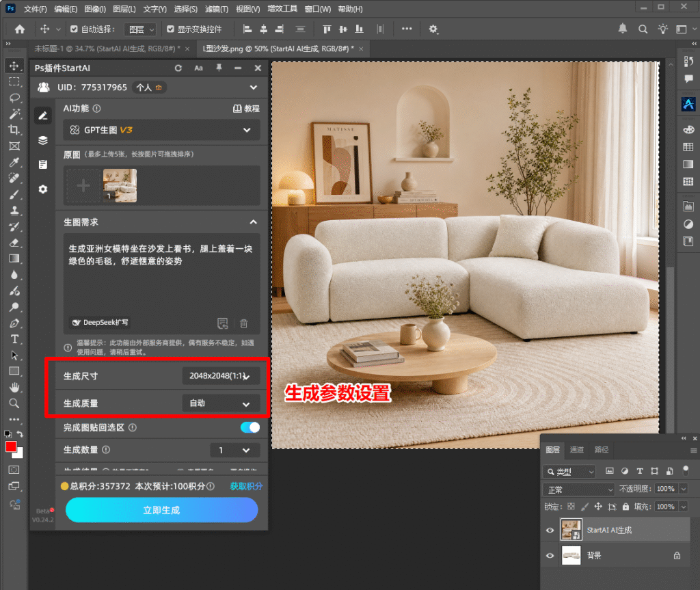Hide the StartAI AI生成 layer

[x=550, y=530]
